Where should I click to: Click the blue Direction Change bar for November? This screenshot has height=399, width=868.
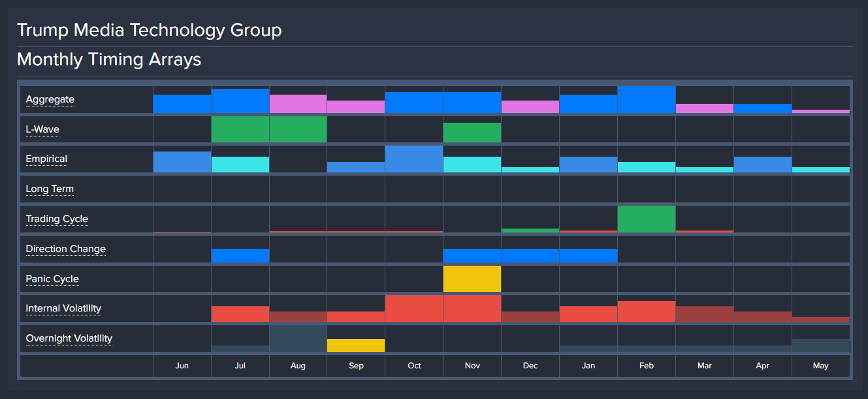[472, 255]
